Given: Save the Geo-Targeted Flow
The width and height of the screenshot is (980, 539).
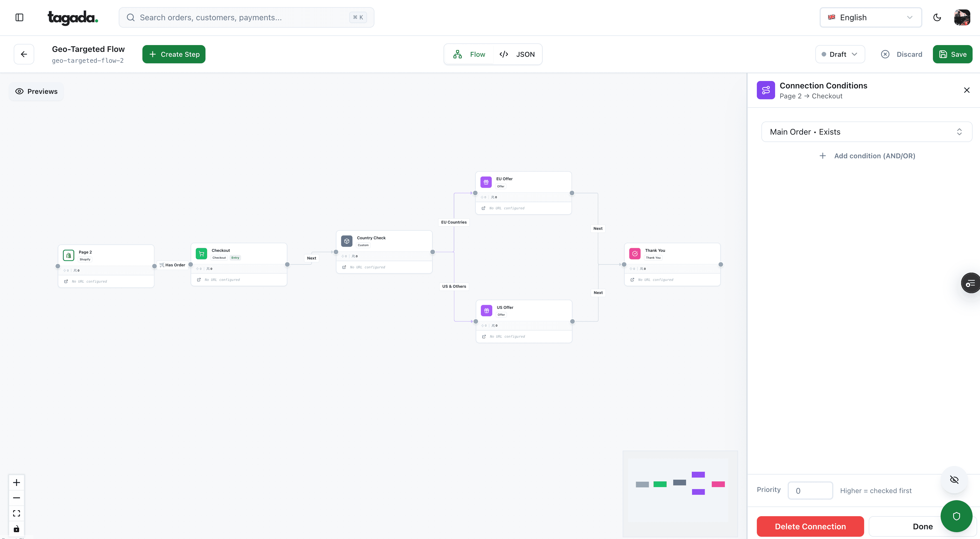Looking at the screenshot, I should (953, 54).
